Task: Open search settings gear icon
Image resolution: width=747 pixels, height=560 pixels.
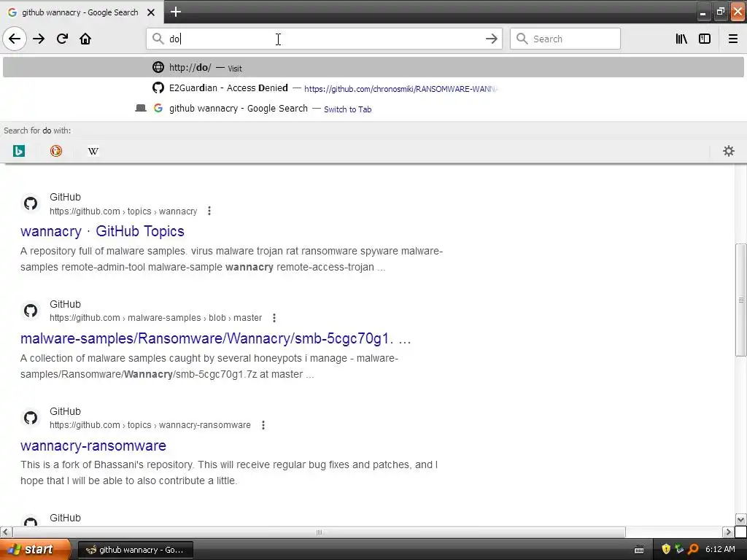Action: click(729, 151)
